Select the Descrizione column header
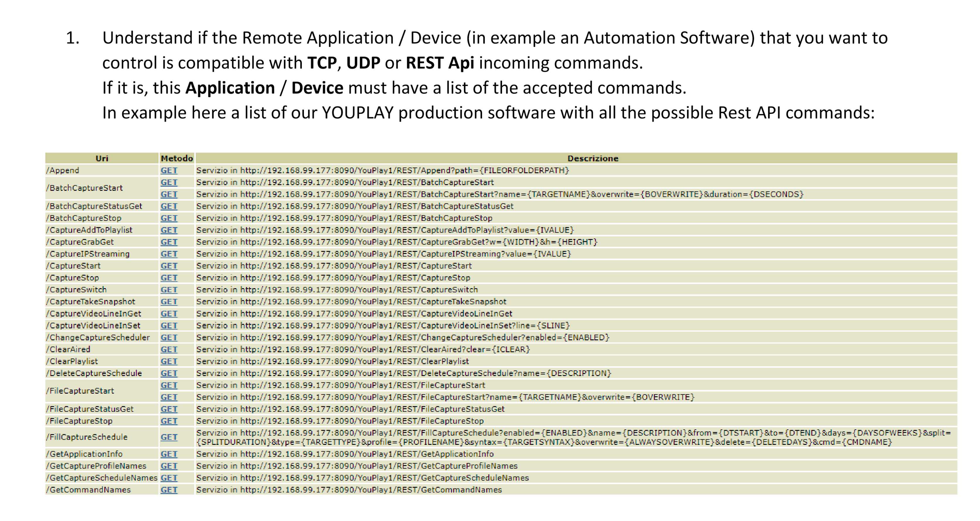Screen dimensions: 980x521 (x=592, y=158)
